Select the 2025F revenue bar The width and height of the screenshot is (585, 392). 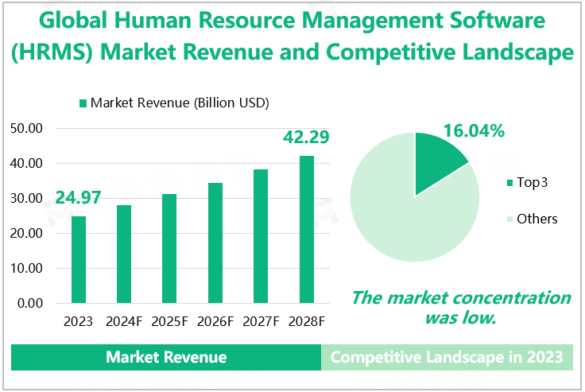click(x=169, y=248)
